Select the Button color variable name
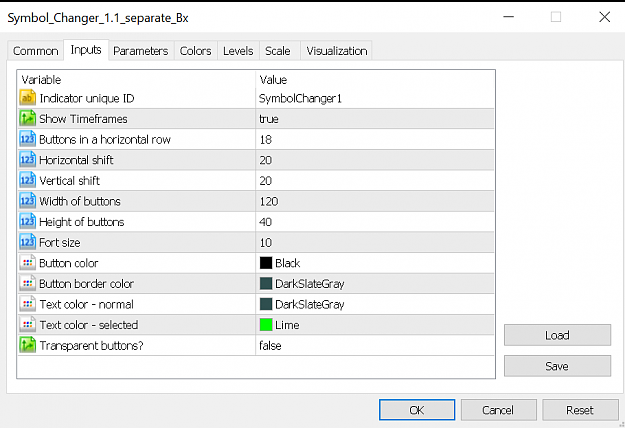 click(69, 263)
